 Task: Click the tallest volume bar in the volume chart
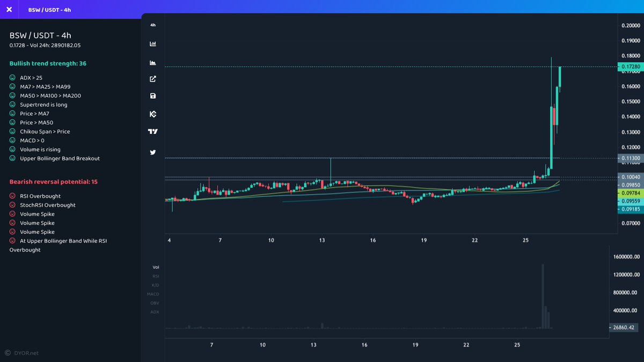tap(543, 296)
